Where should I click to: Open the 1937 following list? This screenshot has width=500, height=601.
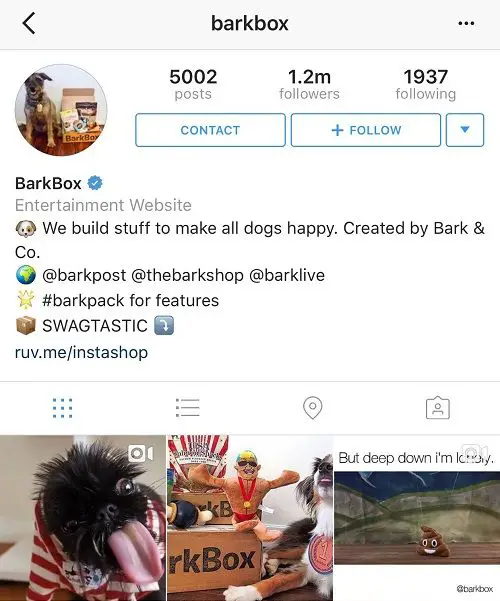[426, 84]
